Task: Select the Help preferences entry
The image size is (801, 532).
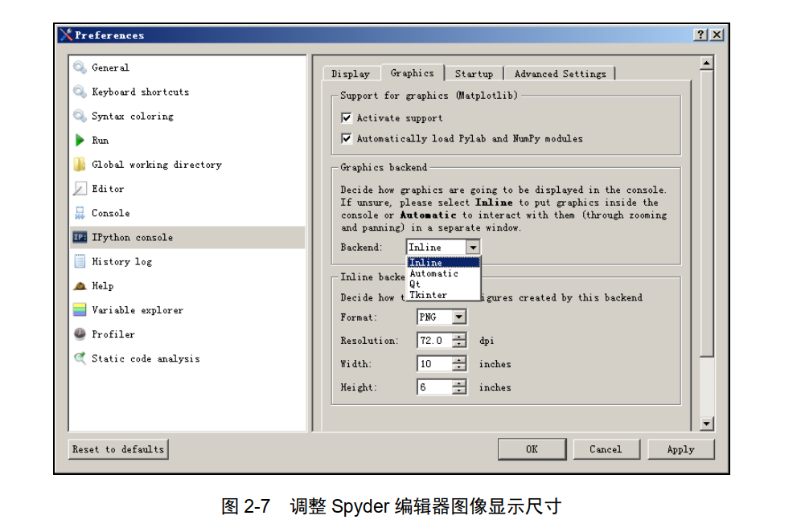Action: [x=187, y=286]
